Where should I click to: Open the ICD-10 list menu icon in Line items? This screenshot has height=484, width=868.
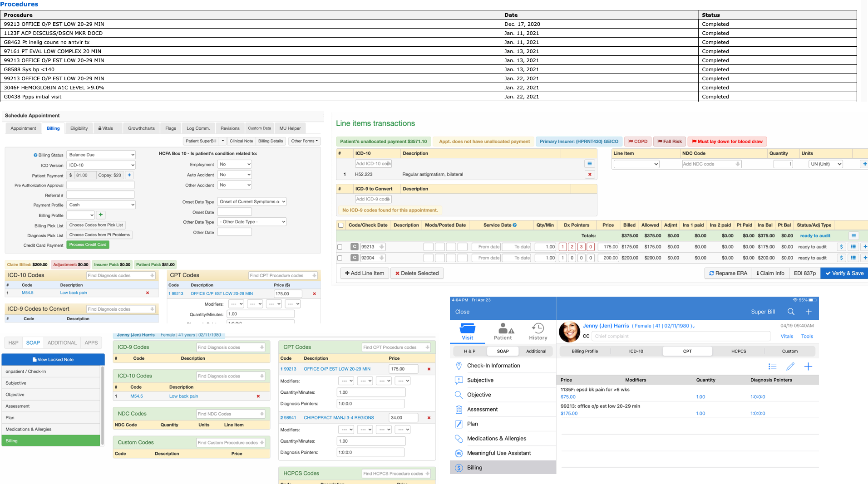[x=590, y=164]
